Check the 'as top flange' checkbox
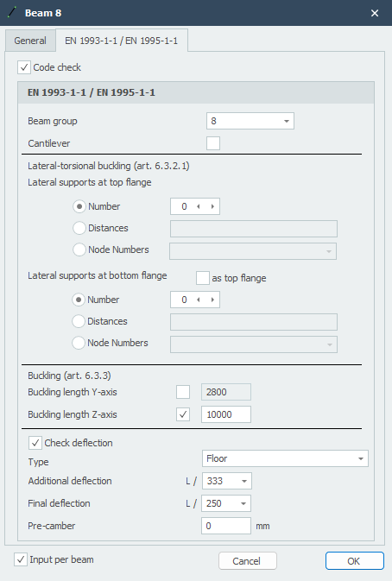The width and height of the screenshot is (392, 581). click(203, 278)
